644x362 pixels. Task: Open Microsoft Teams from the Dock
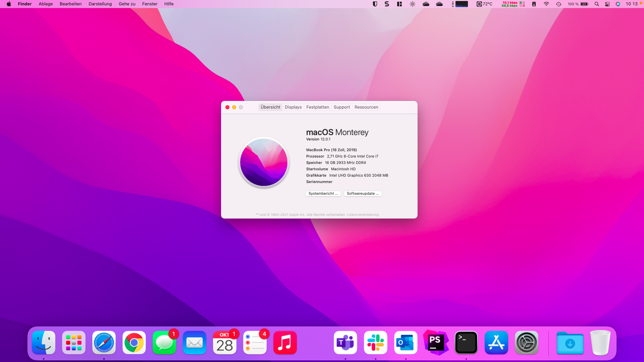(345, 343)
